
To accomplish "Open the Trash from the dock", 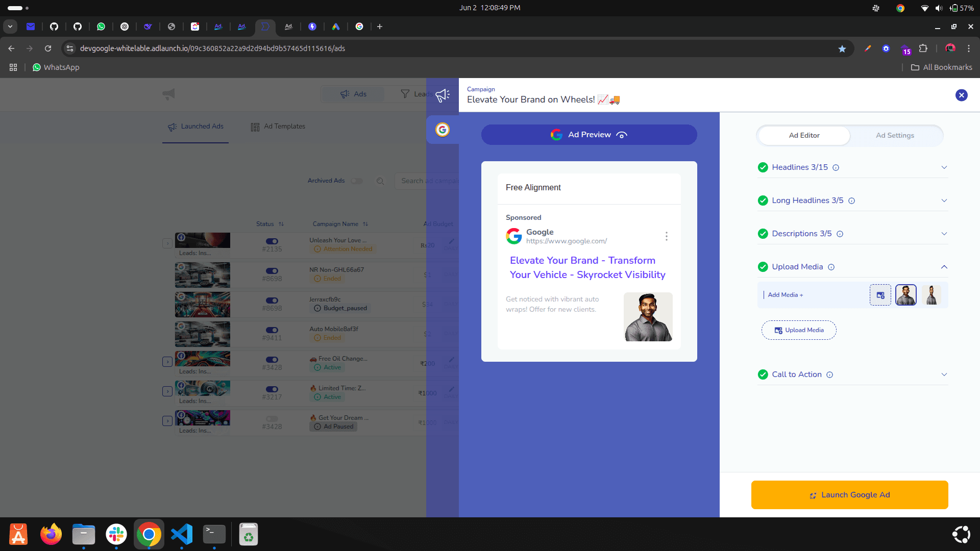I will click(249, 534).
